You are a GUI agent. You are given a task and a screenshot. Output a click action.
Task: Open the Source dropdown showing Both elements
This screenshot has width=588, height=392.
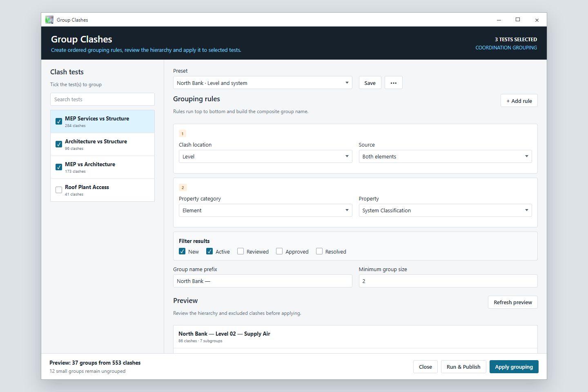tap(445, 156)
